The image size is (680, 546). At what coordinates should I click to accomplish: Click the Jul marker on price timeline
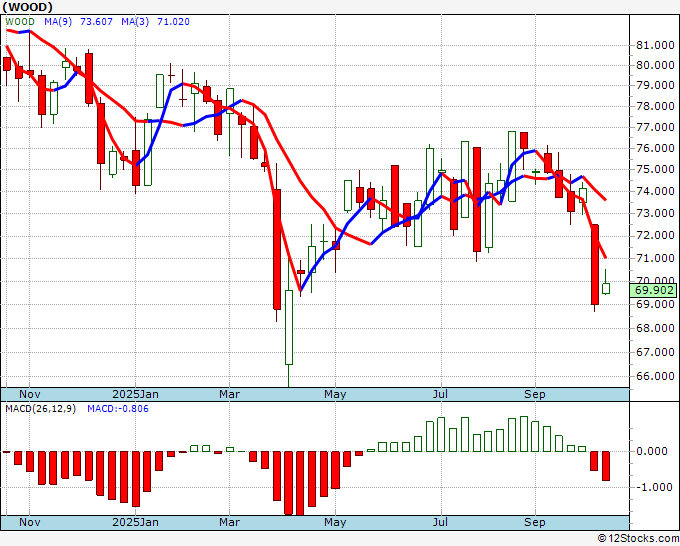[x=441, y=394]
